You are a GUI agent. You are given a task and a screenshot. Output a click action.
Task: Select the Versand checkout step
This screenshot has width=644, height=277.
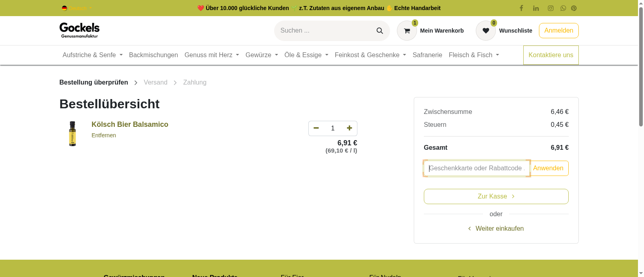156,83
